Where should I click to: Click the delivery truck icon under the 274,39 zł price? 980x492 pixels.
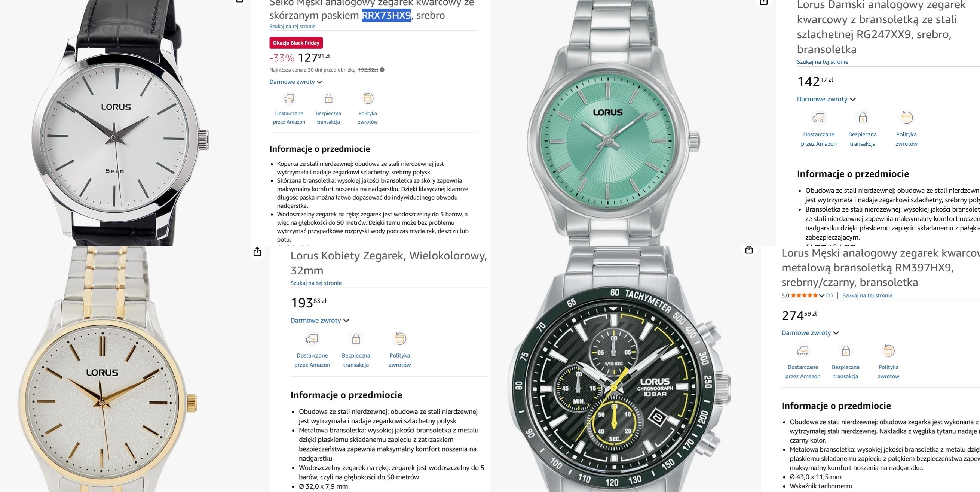coord(803,350)
